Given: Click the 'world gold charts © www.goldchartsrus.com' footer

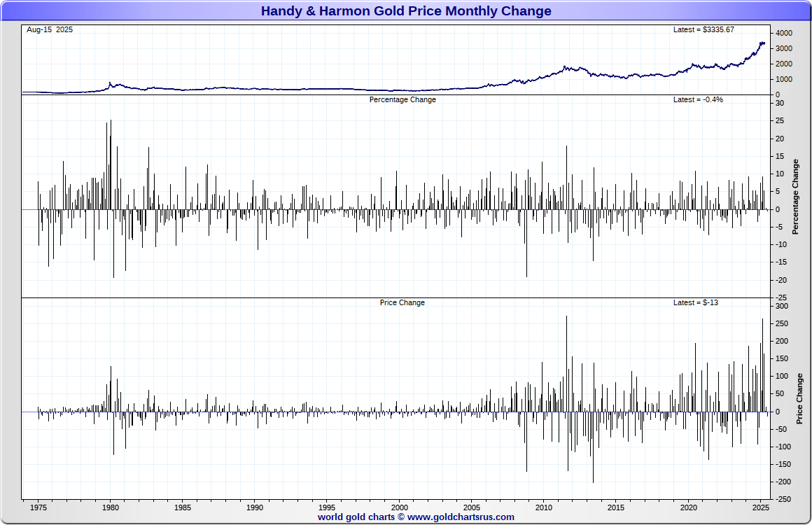Looking at the screenshot, I should 416,517.
